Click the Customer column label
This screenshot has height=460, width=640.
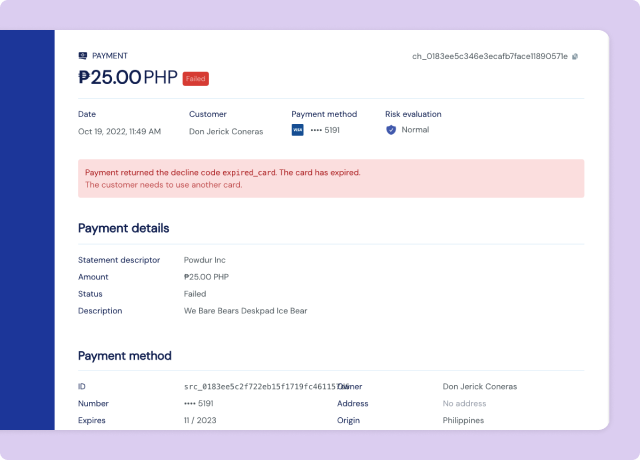(208, 114)
